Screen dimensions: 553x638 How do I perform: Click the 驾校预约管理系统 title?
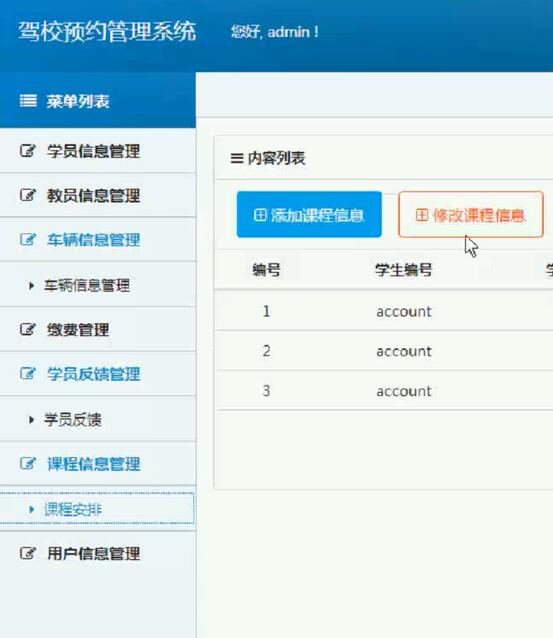tap(107, 32)
